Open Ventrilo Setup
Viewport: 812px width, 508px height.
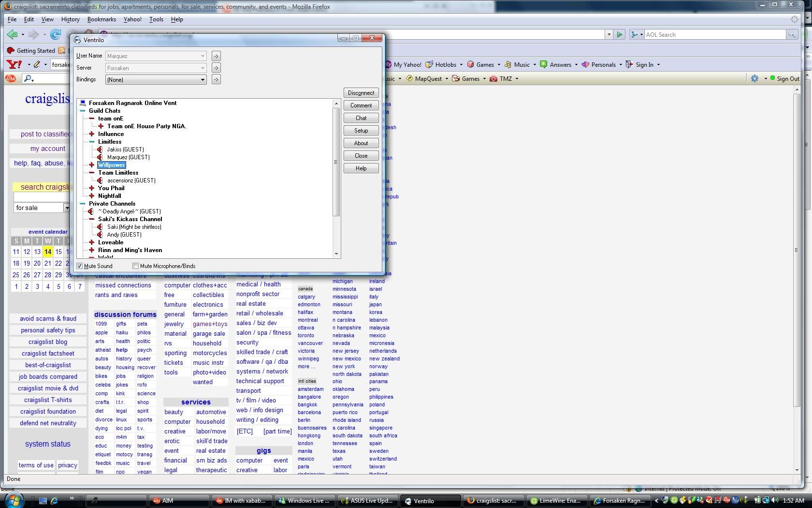pyautogui.click(x=361, y=131)
